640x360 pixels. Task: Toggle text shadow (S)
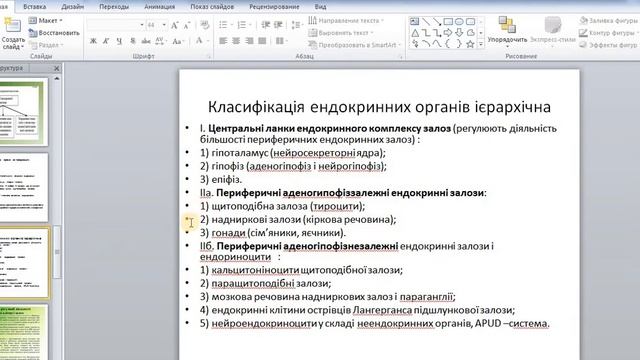[132, 41]
